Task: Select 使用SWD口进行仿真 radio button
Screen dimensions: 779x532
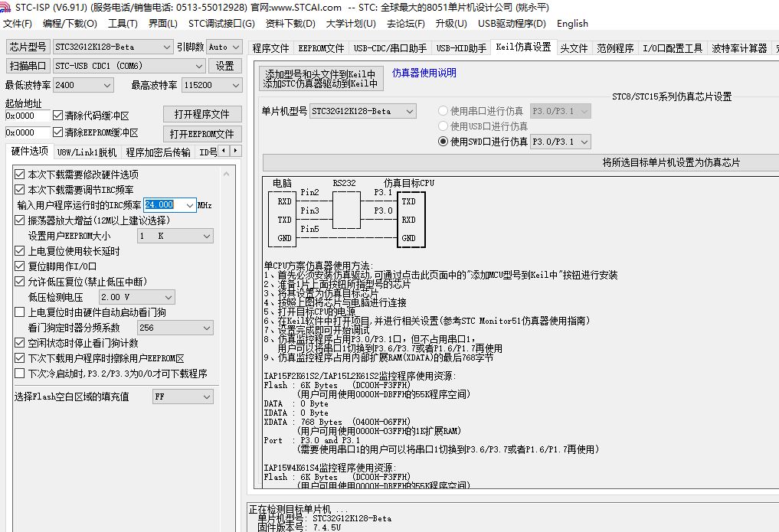Action: (x=443, y=142)
